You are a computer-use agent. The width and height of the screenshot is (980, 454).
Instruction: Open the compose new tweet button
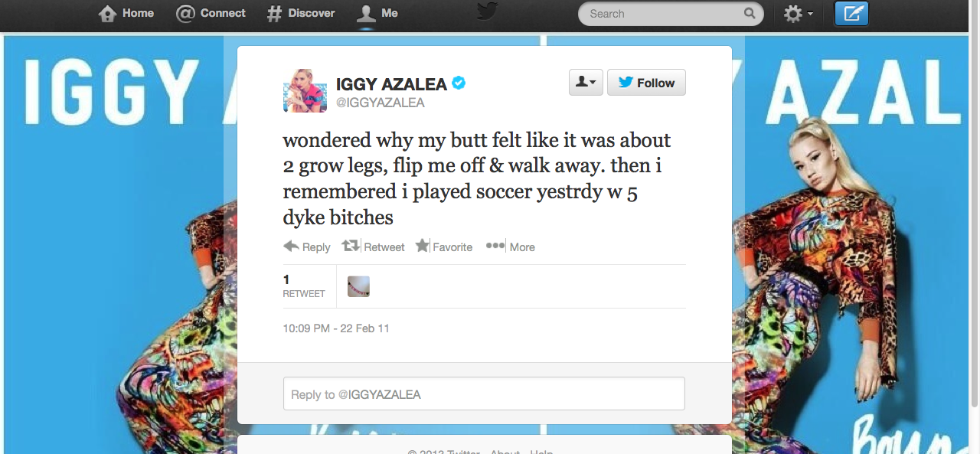[x=851, y=14]
